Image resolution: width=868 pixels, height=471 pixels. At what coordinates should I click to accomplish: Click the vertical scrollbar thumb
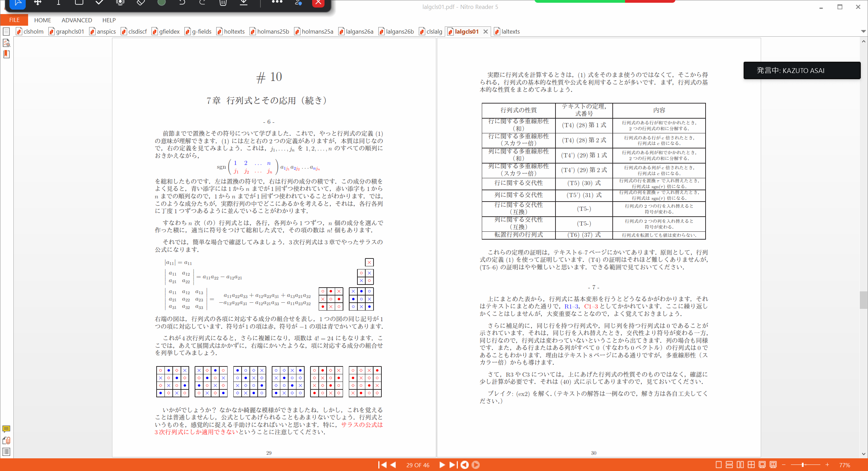tap(864, 300)
